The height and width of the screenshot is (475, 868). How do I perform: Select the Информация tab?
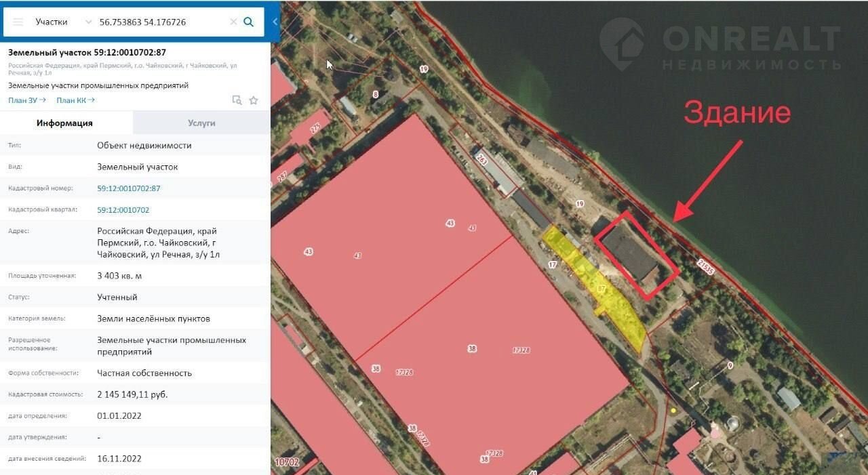pos(65,123)
